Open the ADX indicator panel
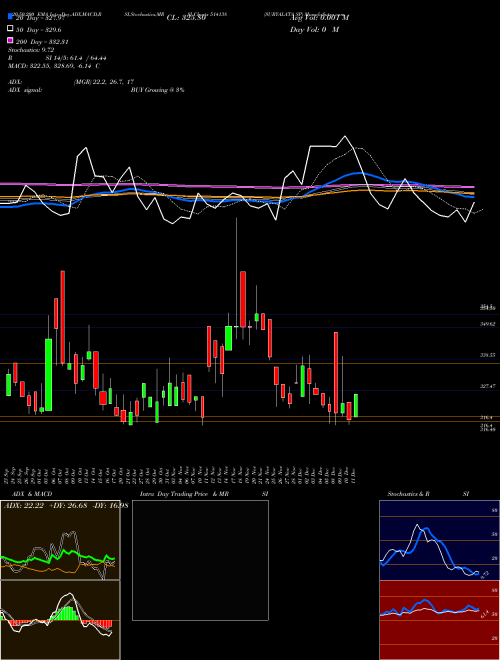The width and height of the screenshot is (500, 660). 60,540
